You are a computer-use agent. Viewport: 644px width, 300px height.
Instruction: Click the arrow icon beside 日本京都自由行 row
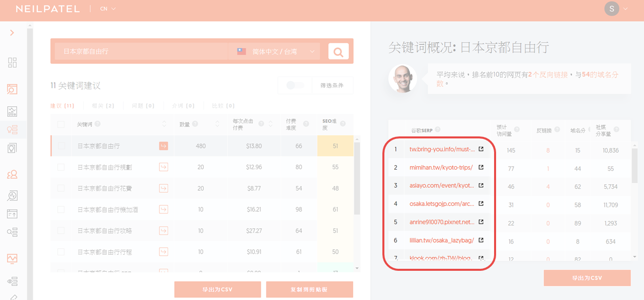coord(164,146)
